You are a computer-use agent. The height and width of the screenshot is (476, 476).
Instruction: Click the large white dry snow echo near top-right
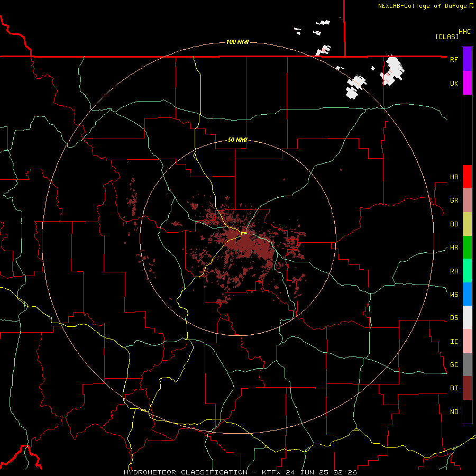(392, 70)
